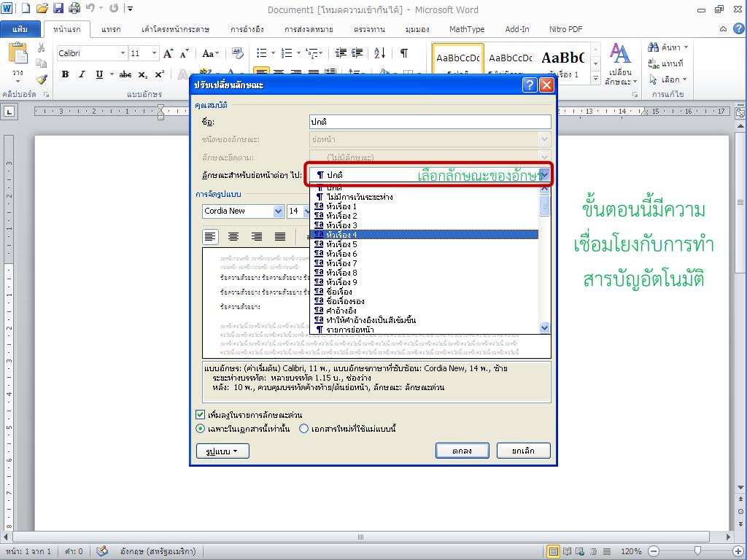Click the spelling check icon in status bar
Viewport: 747px width, 560px height.
click(x=102, y=551)
